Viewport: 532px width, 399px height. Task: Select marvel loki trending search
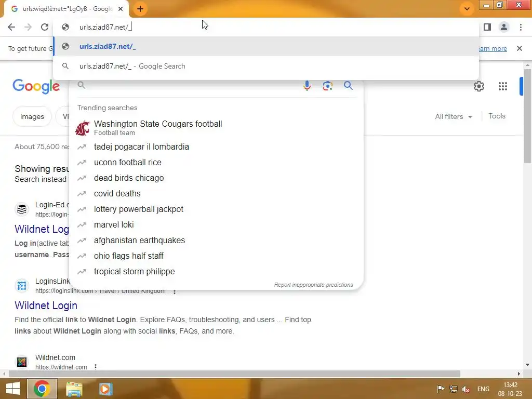(216, 225)
